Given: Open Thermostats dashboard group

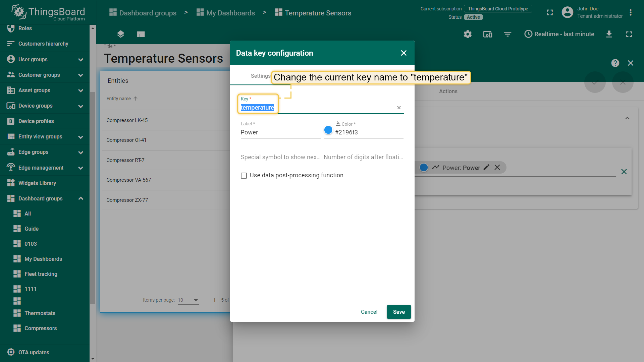Looking at the screenshot, I should point(40,313).
